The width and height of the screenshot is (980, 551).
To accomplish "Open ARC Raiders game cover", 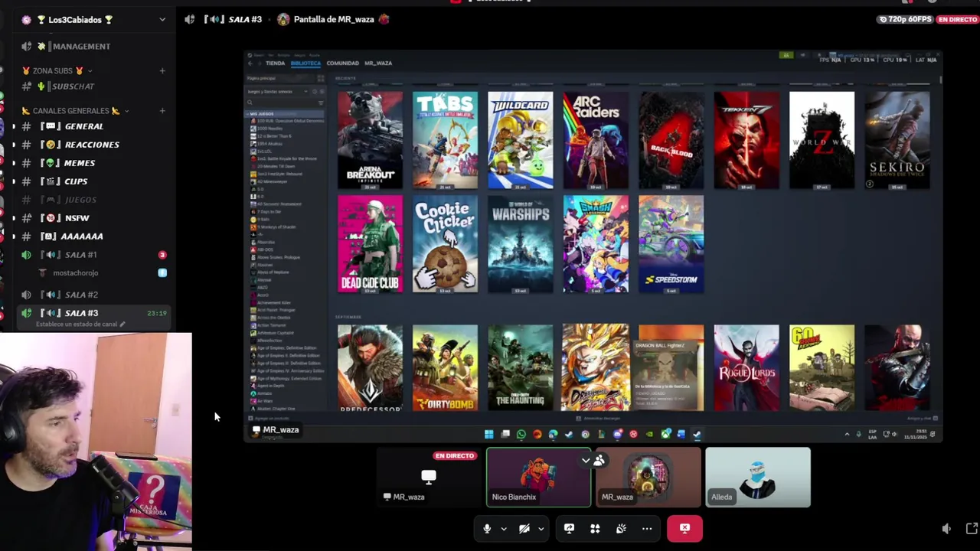I will coord(596,140).
